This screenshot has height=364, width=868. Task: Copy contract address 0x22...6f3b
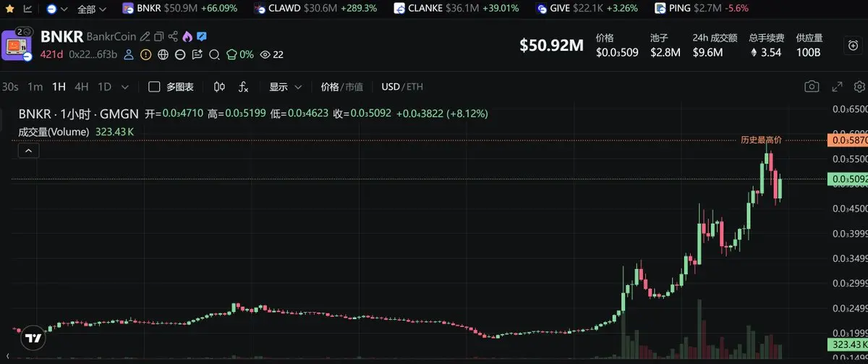[x=93, y=54]
